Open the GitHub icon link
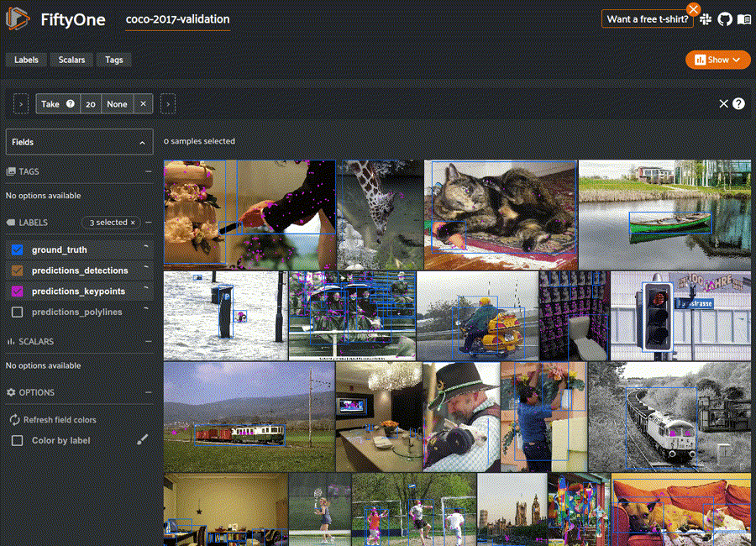The image size is (756, 546). 725,19
